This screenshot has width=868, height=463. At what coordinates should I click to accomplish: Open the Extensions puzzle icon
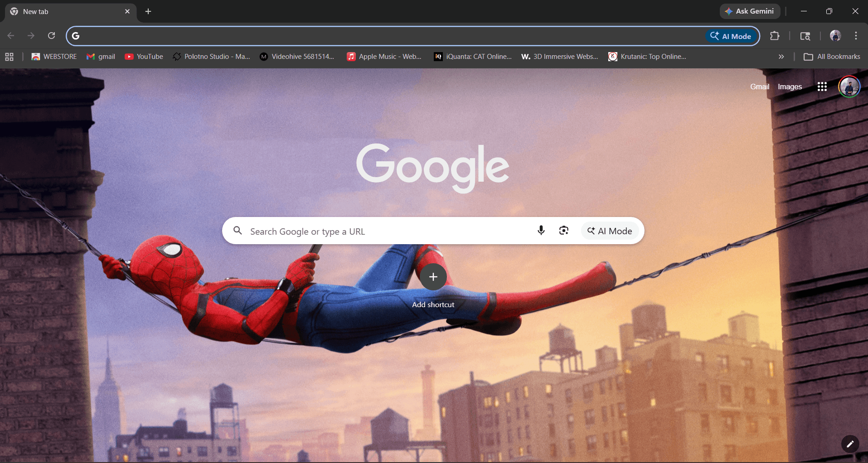[x=775, y=36]
